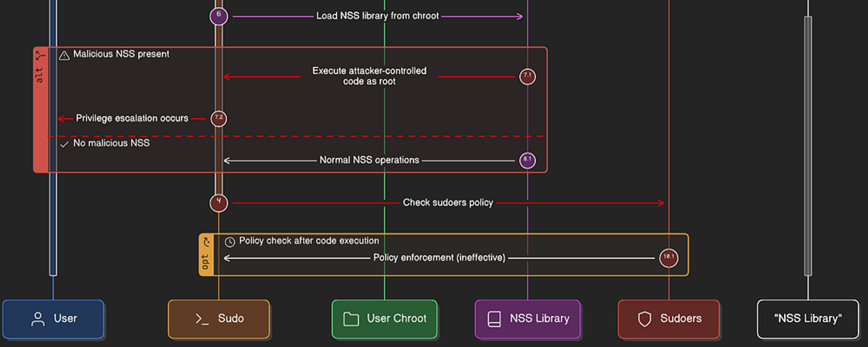868x347 pixels.
Task: Click the "Execute attacker-controlled code as root" message
Action: pyautogui.click(x=369, y=76)
